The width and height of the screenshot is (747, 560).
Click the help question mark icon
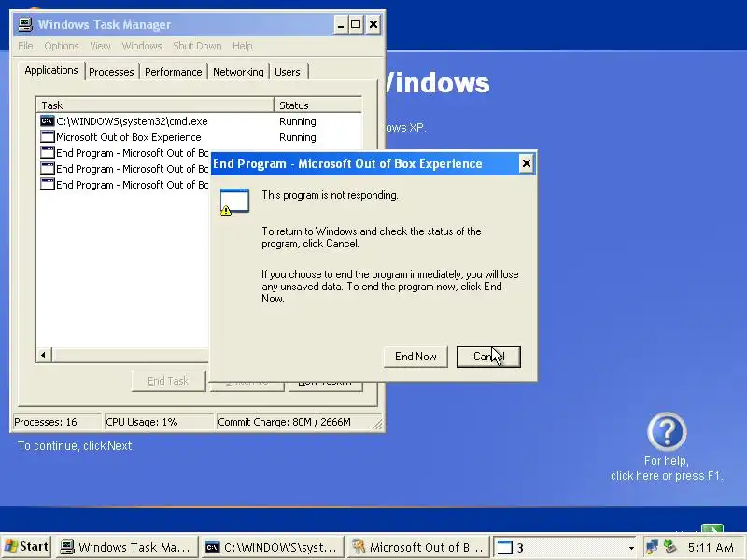click(x=667, y=432)
